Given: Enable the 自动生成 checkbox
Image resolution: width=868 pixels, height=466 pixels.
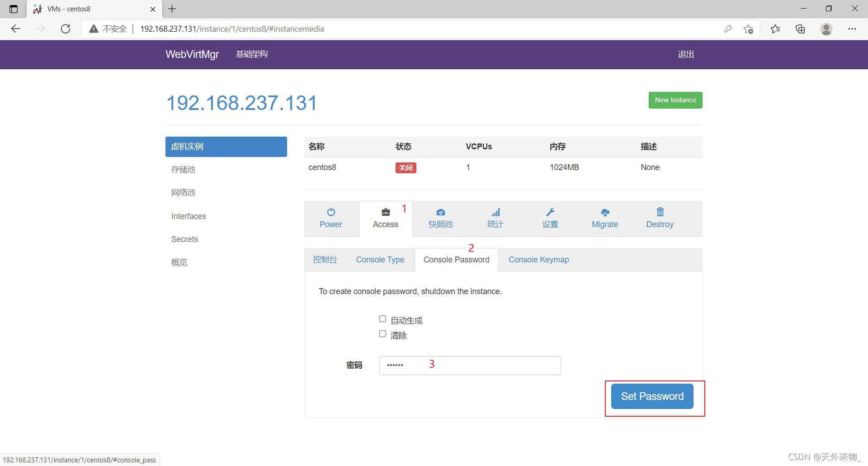Looking at the screenshot, I should pyautogui.click(x=382, y=319).
